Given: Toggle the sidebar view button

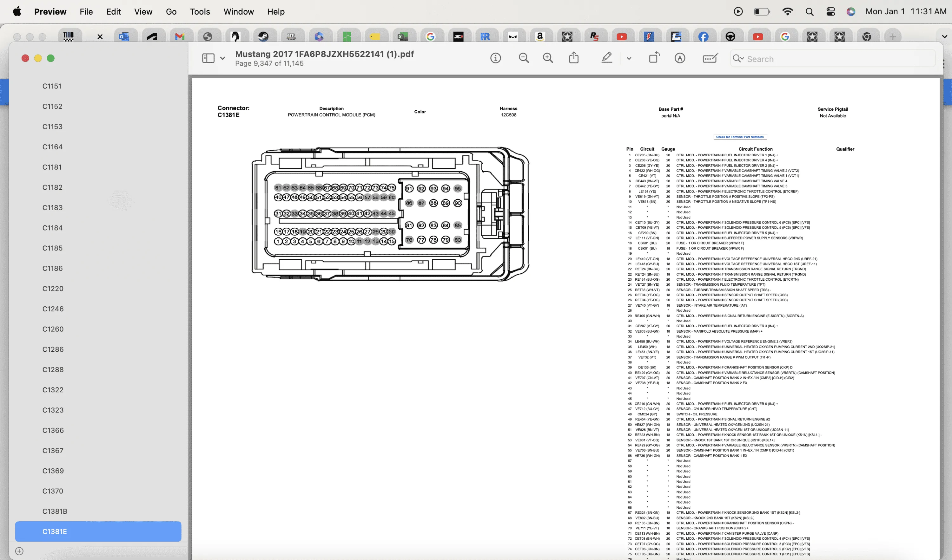Looking at the screenshot, I should point(208,58).
